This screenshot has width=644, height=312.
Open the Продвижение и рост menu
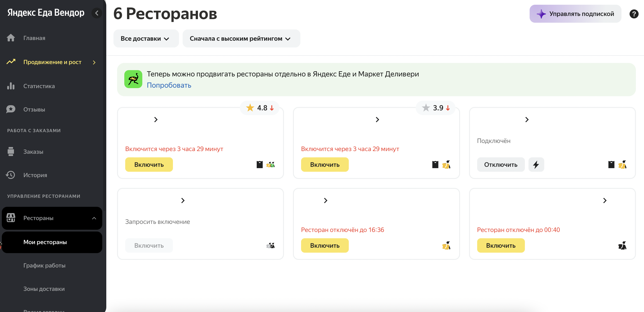coord(52,62)
